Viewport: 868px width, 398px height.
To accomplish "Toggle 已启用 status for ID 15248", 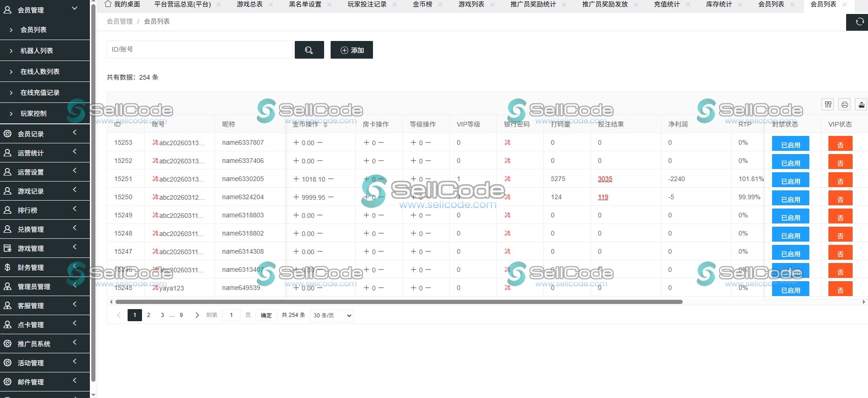I will pyautogui.click(x=790, y=235).
